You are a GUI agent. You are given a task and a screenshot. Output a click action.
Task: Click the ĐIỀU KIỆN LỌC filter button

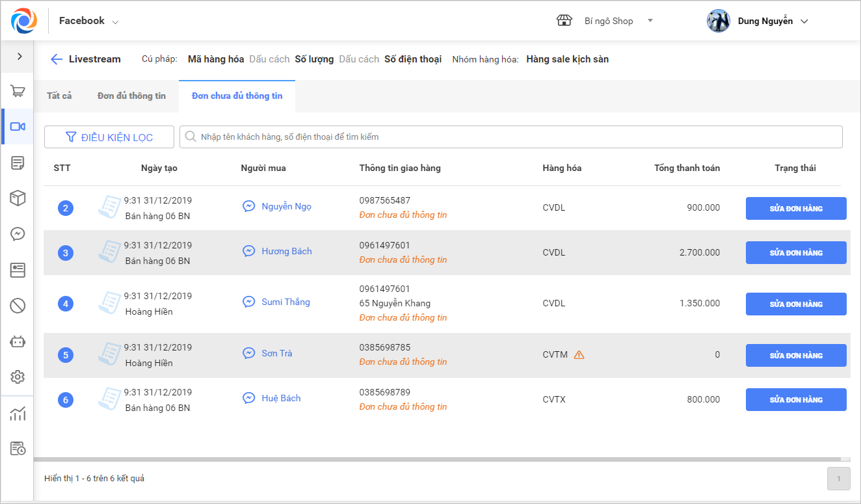coord(109,137)
